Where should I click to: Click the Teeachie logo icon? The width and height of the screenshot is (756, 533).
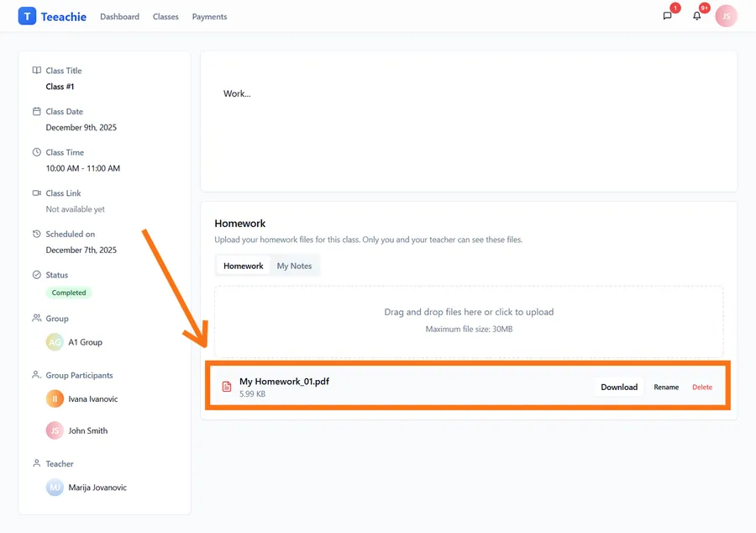27,16
